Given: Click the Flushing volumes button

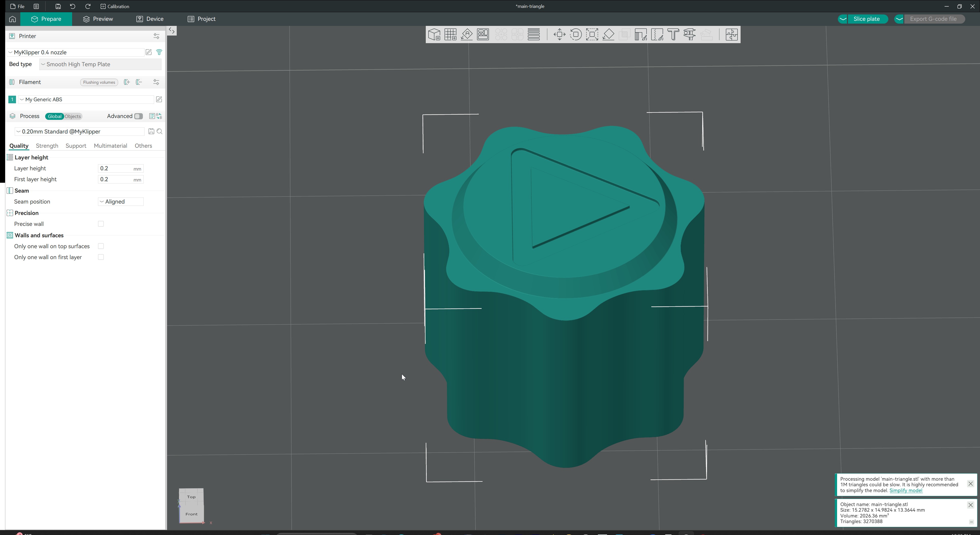Looking at the screenshot, I should (x=99, y=82).
